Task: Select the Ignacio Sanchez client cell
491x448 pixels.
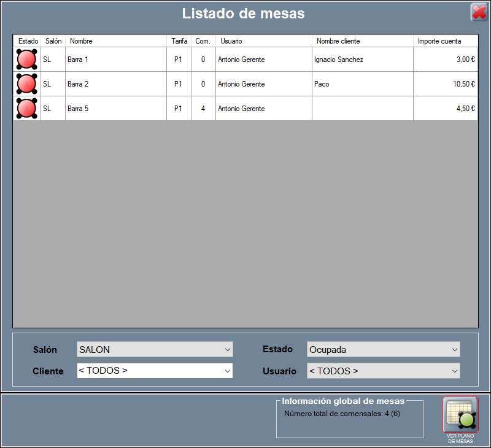Action: [362, 60]
